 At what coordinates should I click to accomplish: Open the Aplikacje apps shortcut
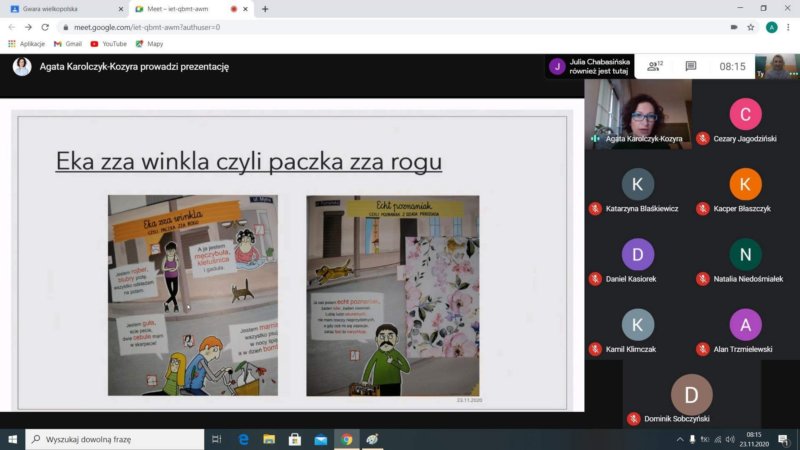tap(27, 44)
